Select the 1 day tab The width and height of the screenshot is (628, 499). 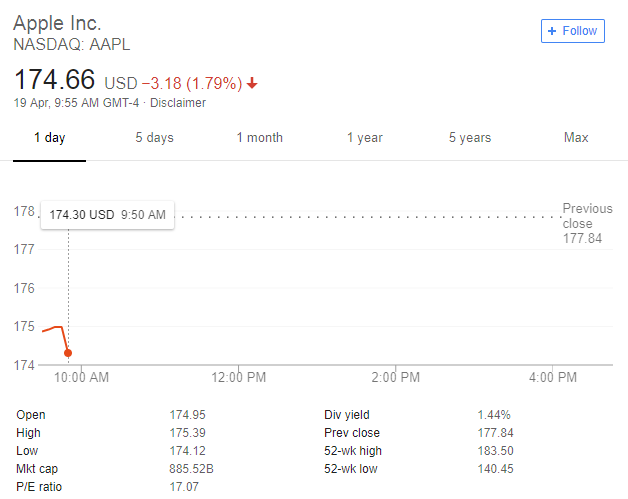click(x=50, y=138)
